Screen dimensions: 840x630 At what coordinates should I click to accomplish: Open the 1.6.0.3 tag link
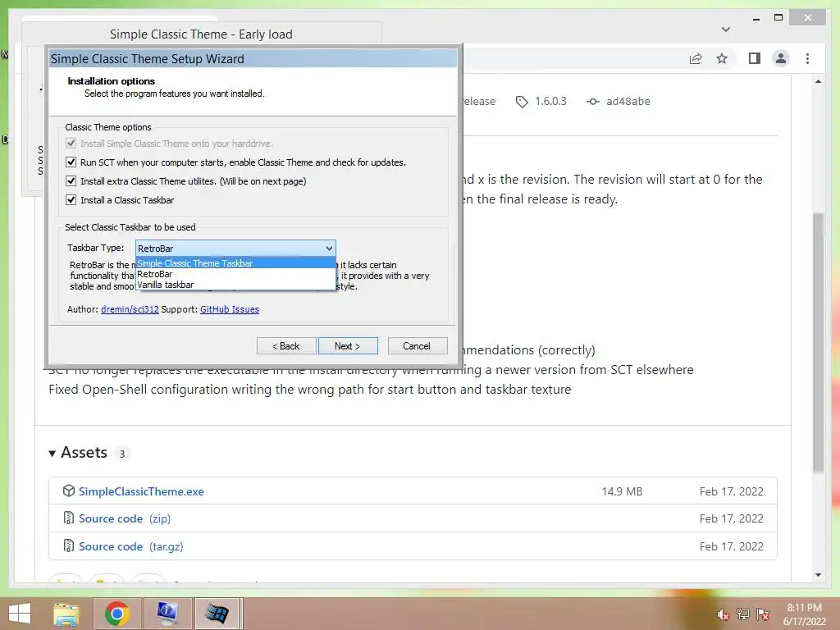(x=550, y=101)
